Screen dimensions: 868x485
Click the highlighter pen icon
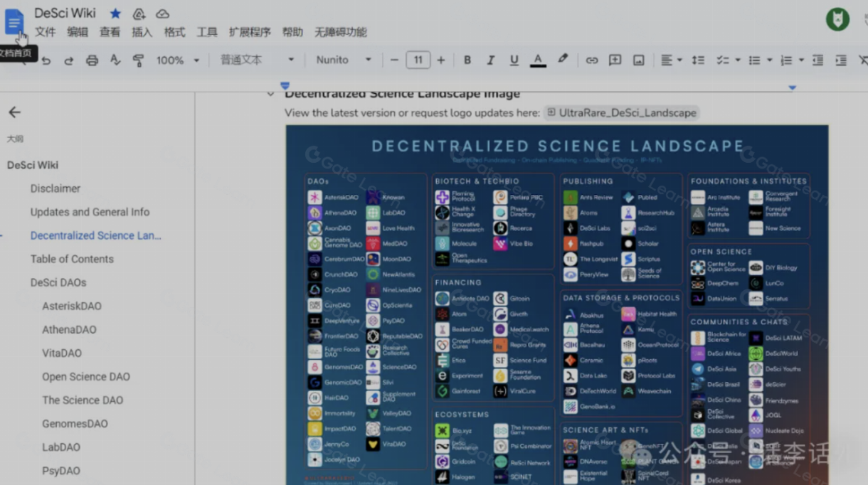point(562,60)
